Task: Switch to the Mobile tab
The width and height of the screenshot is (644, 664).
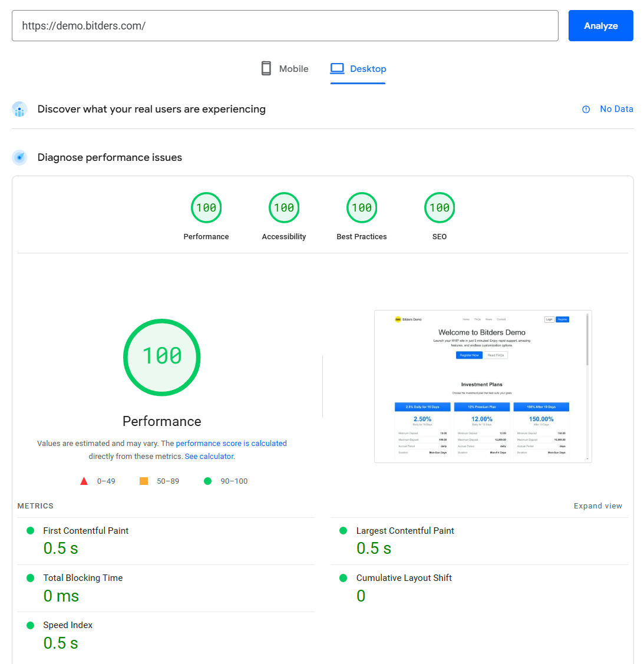Action: click(285, 68)
